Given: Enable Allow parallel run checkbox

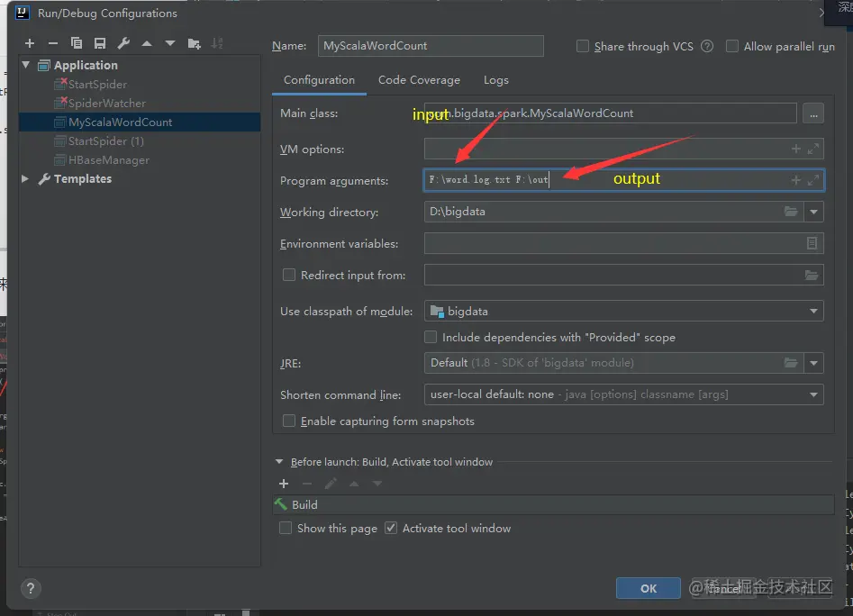Looking at the screenshot, I should [x=732, y=46].
